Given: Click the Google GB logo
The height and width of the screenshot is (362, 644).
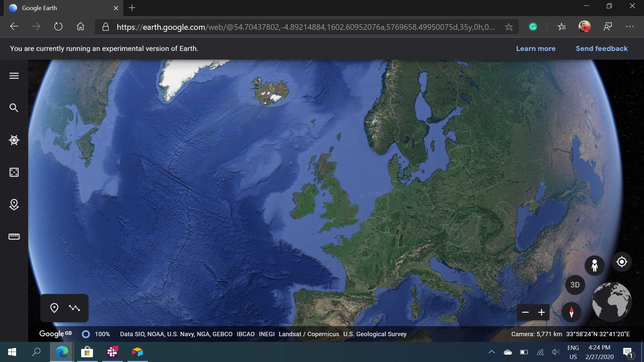Looking at the screenshot, I should pyautogui.click(x=55, y=334).
